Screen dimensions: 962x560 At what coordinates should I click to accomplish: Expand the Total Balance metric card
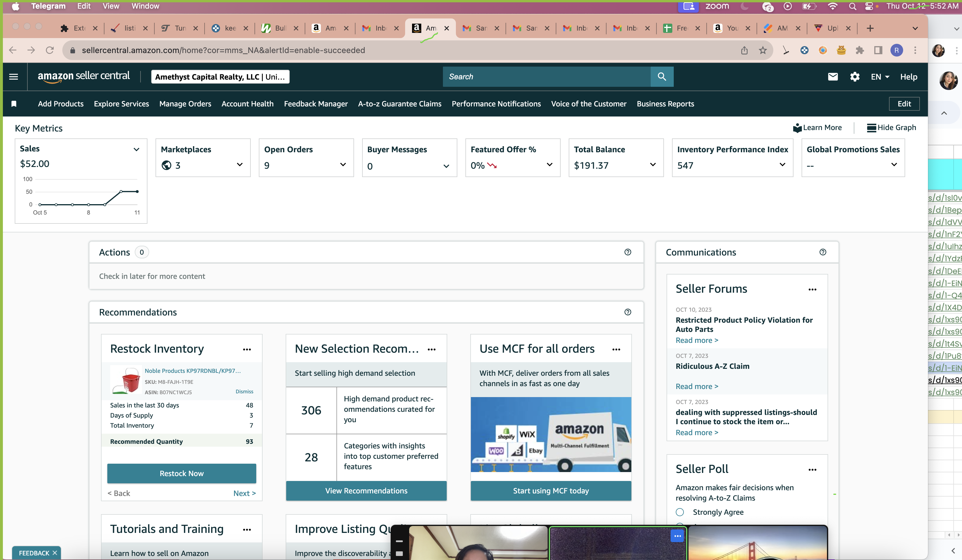click(653, 164)
